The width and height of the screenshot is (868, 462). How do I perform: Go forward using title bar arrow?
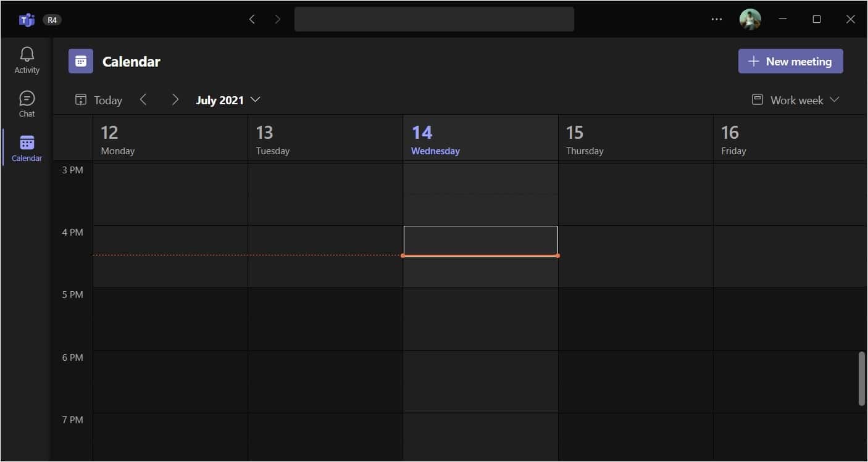pos(277,19)
